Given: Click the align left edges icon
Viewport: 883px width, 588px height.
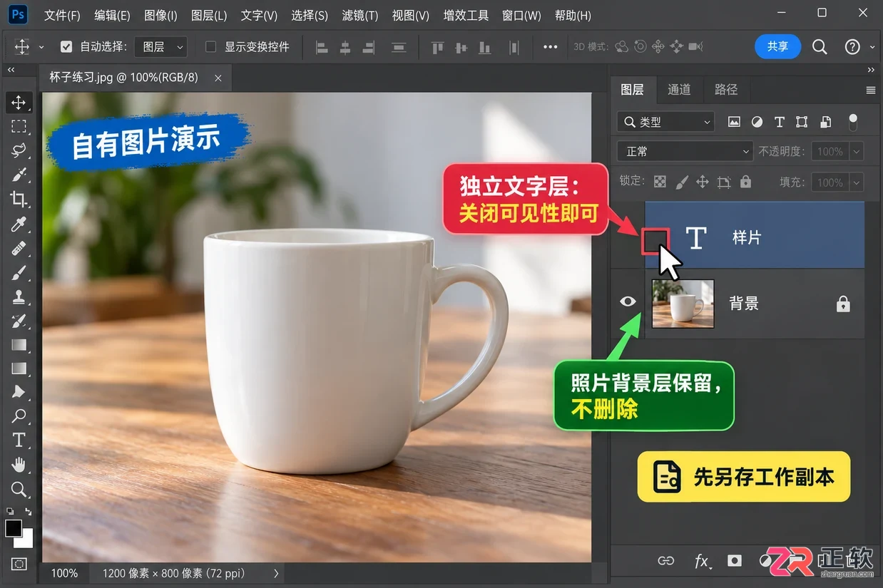Looking at the screenshot, I should pyautogui.click(x=322, y=48).
